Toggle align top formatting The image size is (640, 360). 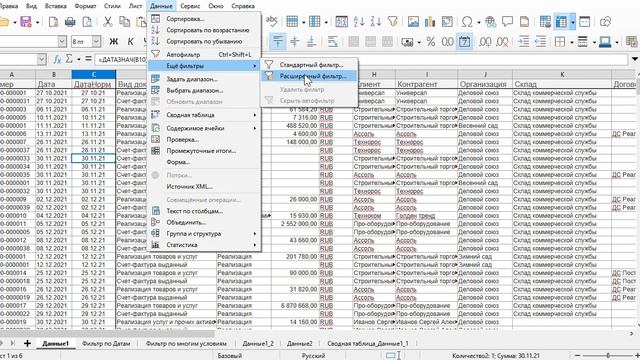click(x=278, y=41)
